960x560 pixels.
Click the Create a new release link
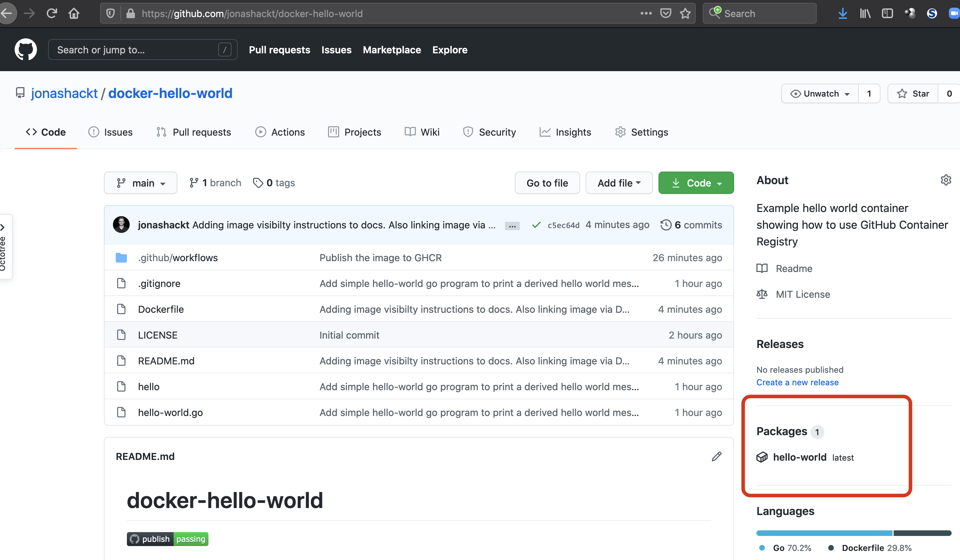click(798, 382)
